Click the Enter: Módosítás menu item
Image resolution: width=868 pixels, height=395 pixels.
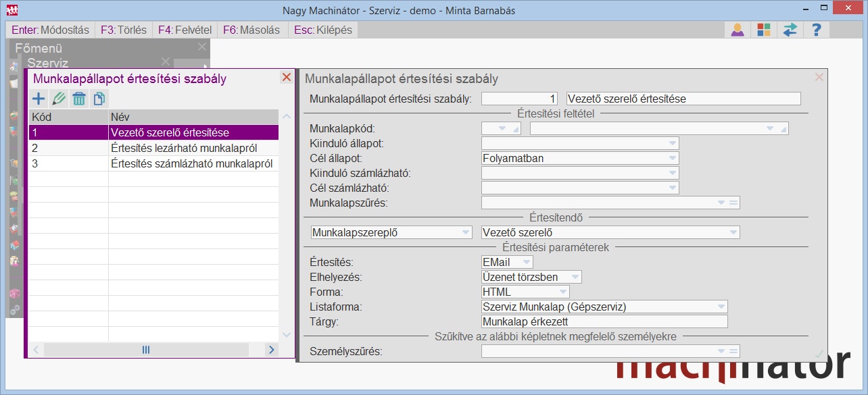point(51,30)
